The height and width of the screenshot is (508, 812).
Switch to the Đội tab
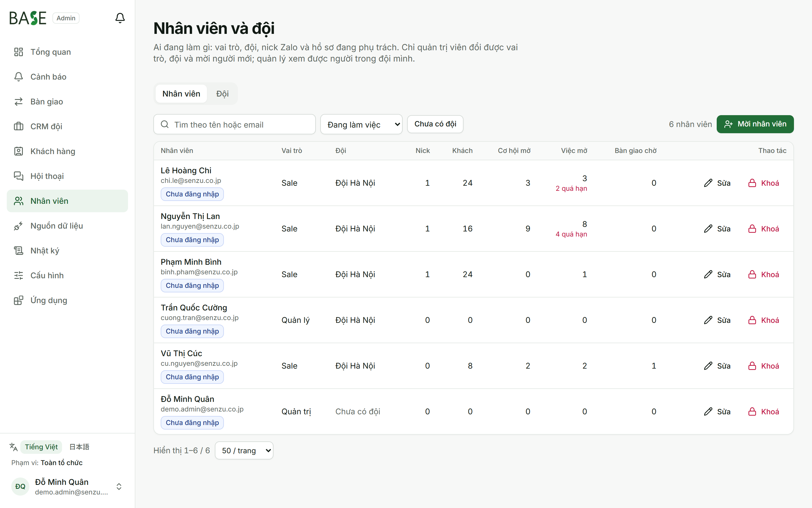(222, 94)
